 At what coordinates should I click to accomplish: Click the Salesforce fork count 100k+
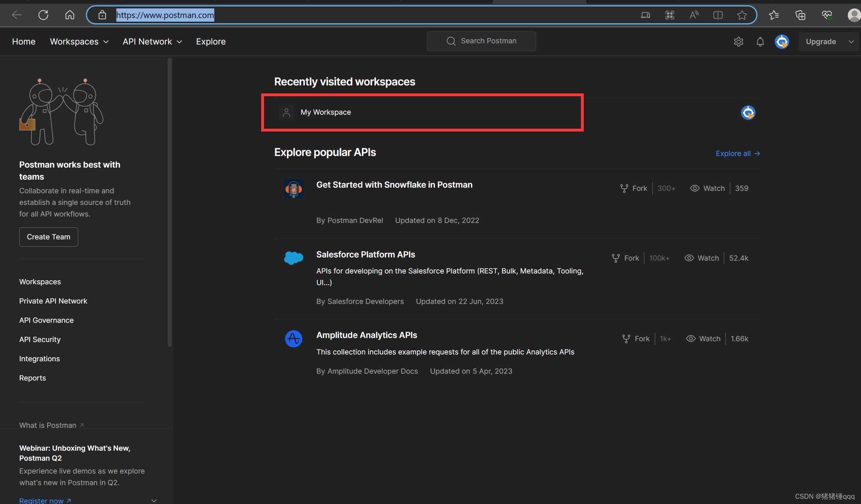click(x=659, y=258)
